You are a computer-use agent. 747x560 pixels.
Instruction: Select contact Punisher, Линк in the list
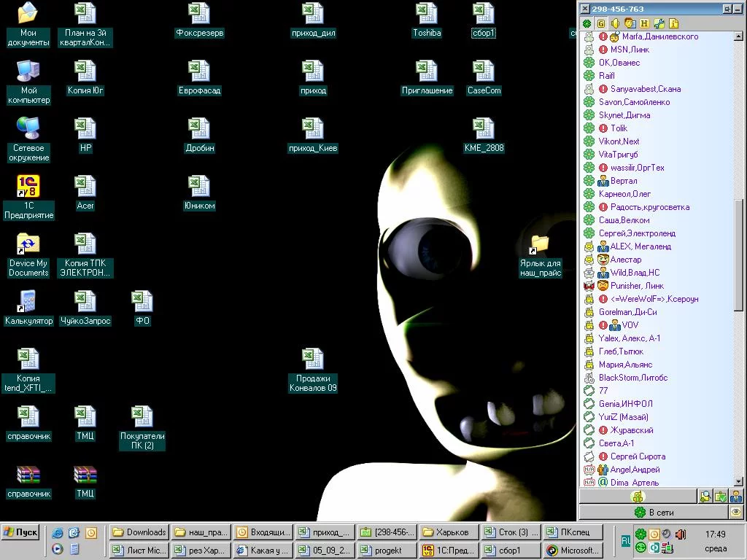click(636, 286)
